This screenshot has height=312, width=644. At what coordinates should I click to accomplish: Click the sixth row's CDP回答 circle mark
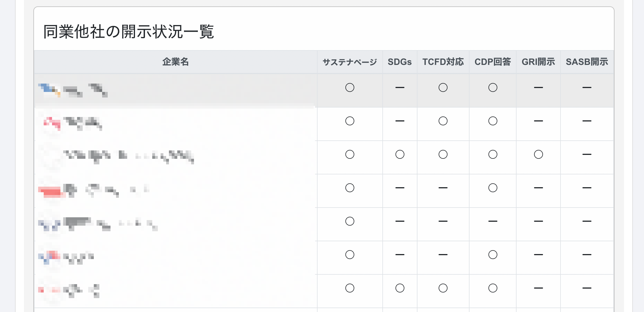[x=493, y=255]
